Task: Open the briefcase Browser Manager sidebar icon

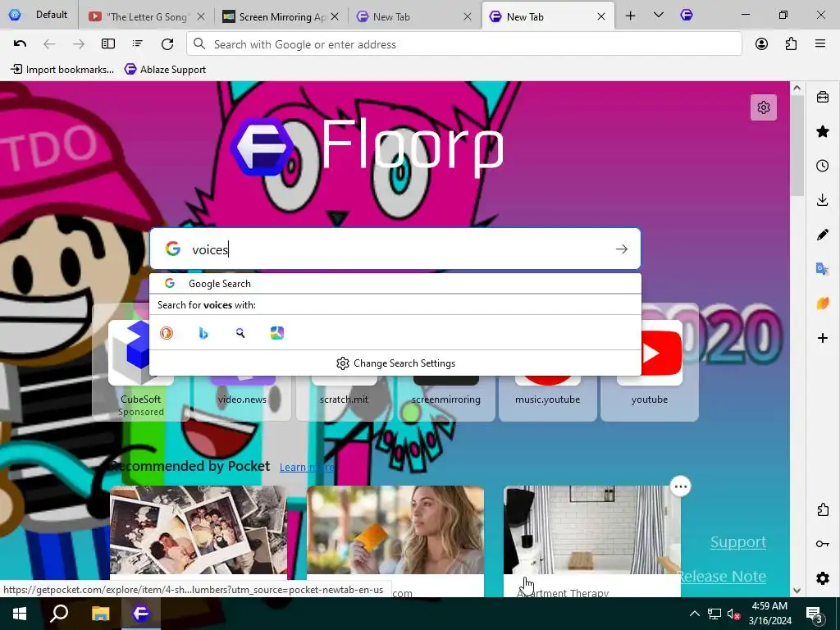Action: pos(822,97)
